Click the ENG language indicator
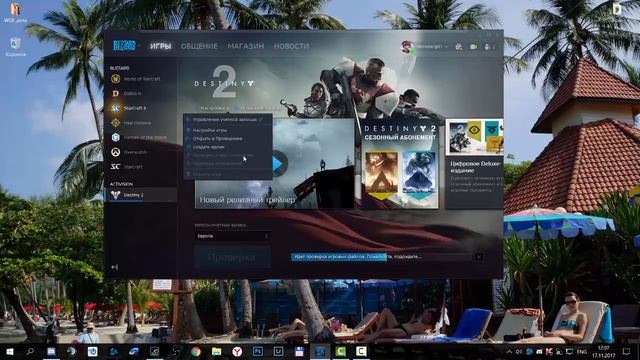640x360 pixels. [582, 352]
